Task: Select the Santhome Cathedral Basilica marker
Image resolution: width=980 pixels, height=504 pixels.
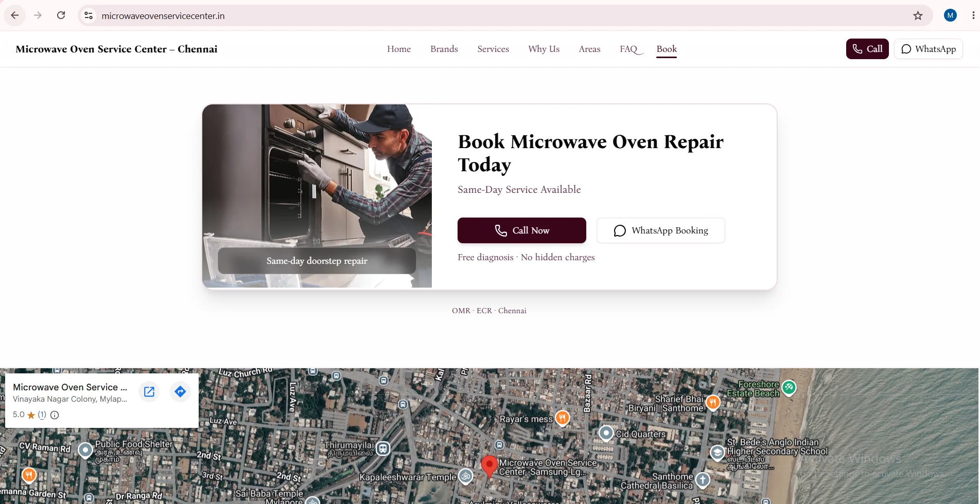Action: (x=703, y=480)
